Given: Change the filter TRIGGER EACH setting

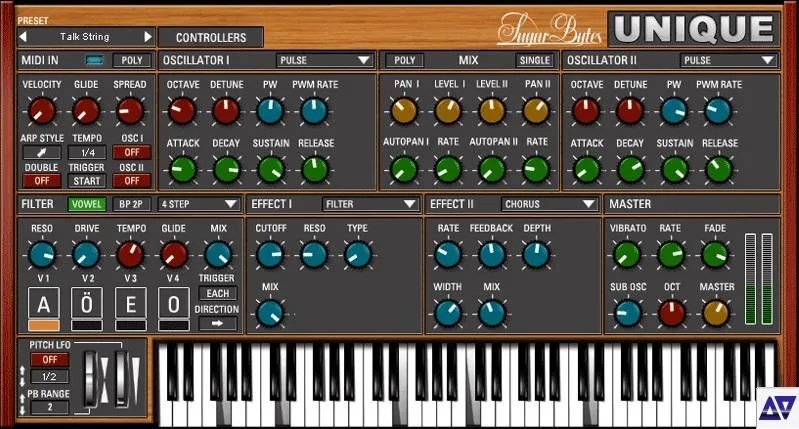Looking at the screenshot, I should pos(218,293).
